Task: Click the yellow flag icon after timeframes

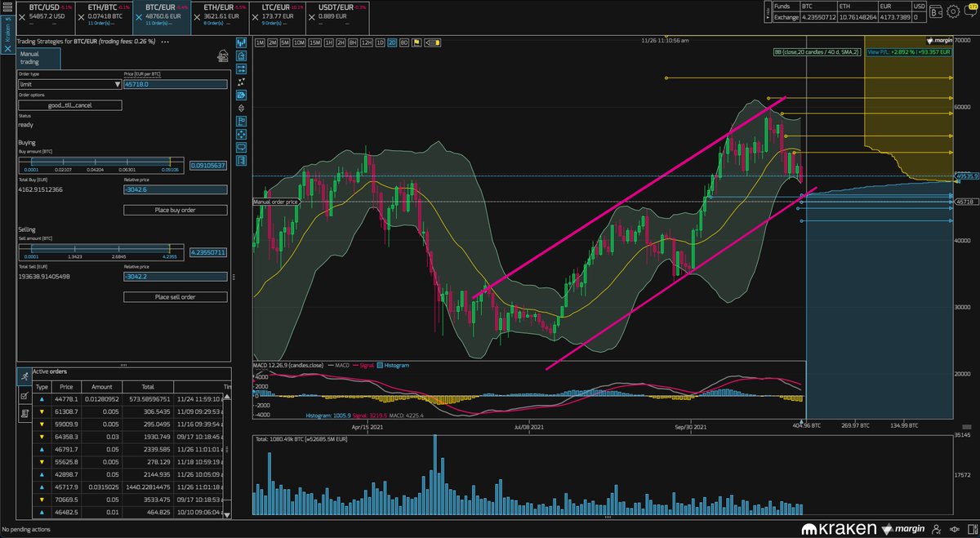Action: click(416, 42)
